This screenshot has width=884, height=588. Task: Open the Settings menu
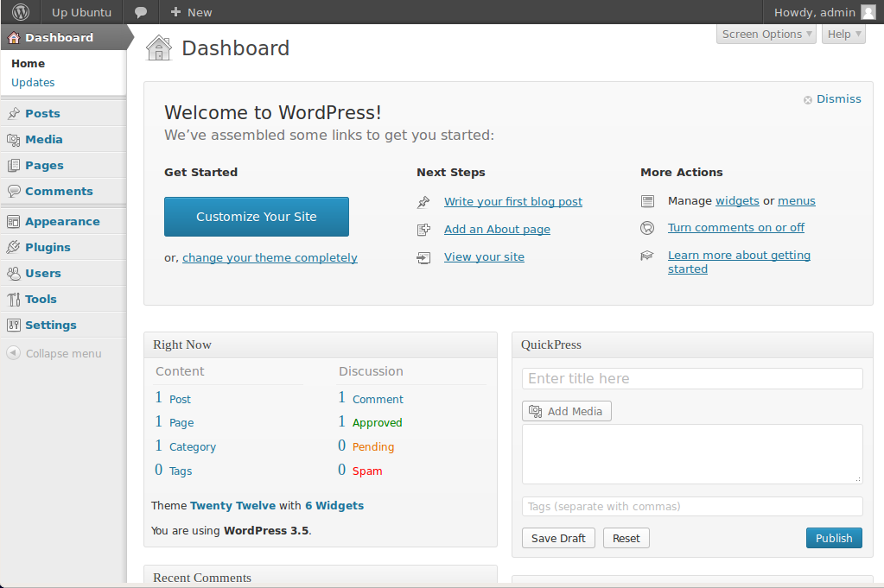51,326
